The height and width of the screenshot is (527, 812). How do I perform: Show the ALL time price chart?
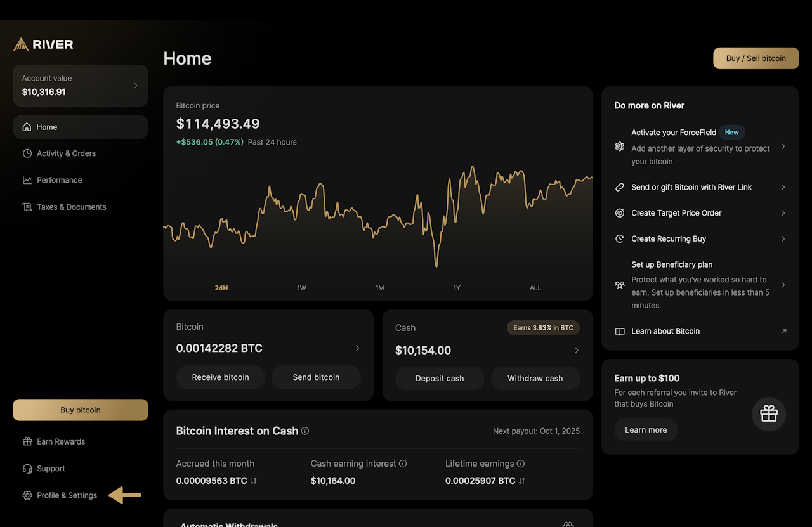click(x=535, y=288)
